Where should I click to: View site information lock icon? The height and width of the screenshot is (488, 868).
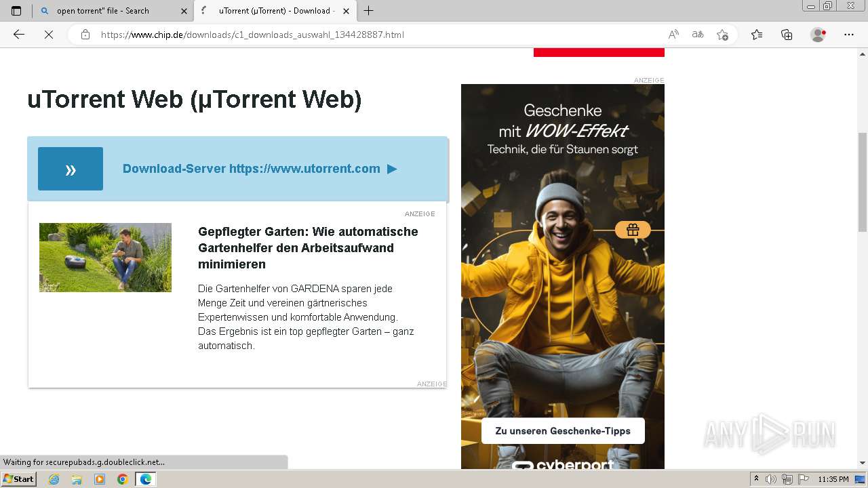(85, 35)
